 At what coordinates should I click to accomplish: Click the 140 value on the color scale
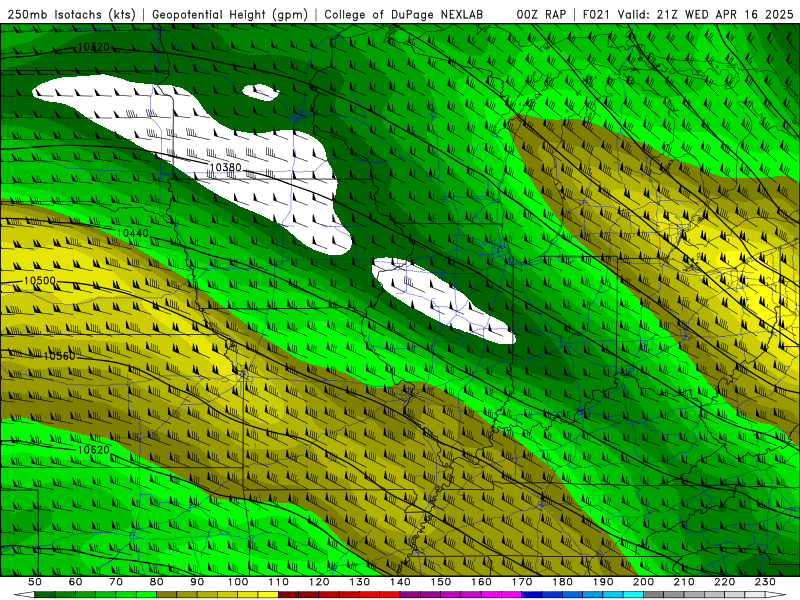[401, 582]
